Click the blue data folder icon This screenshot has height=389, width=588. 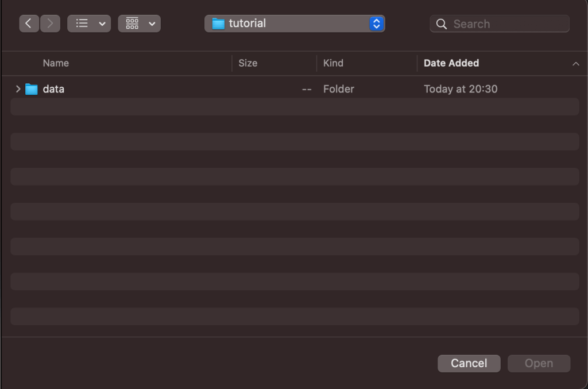tap(32, 89)
